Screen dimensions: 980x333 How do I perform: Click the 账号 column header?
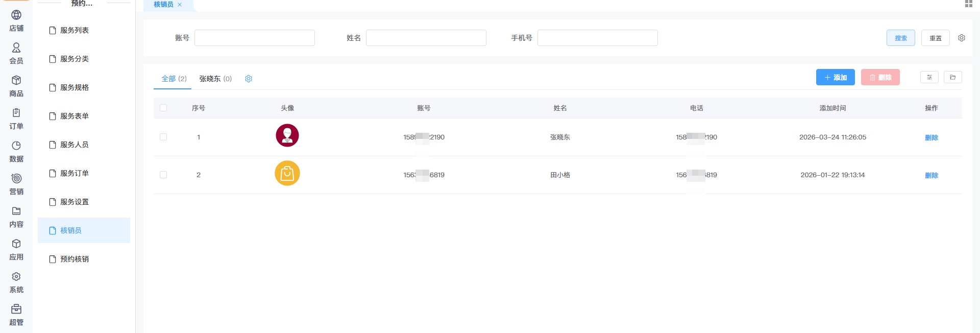pyautogui.click(x=424, y=108)
